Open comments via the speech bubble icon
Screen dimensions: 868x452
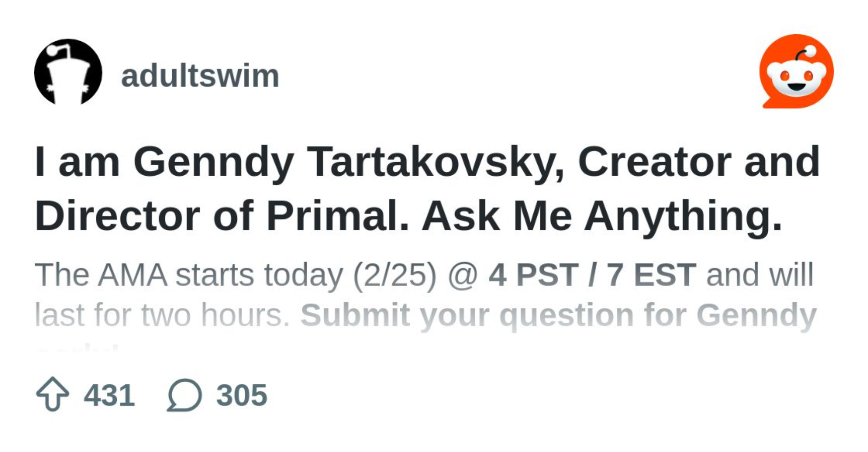tap(184, 395)
